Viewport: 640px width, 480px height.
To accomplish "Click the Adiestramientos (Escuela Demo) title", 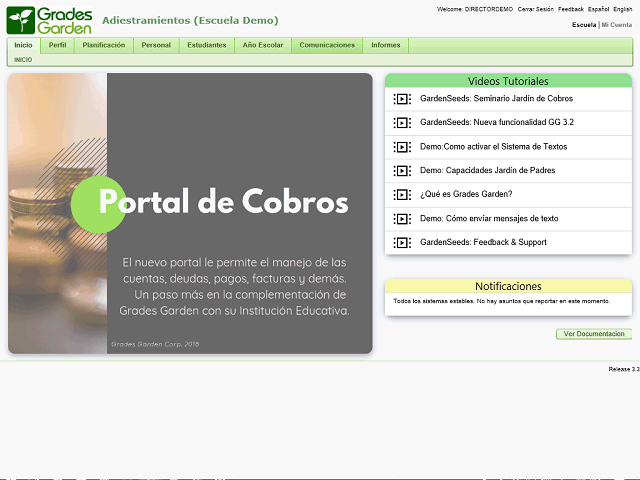I will (x=190, y=20).
